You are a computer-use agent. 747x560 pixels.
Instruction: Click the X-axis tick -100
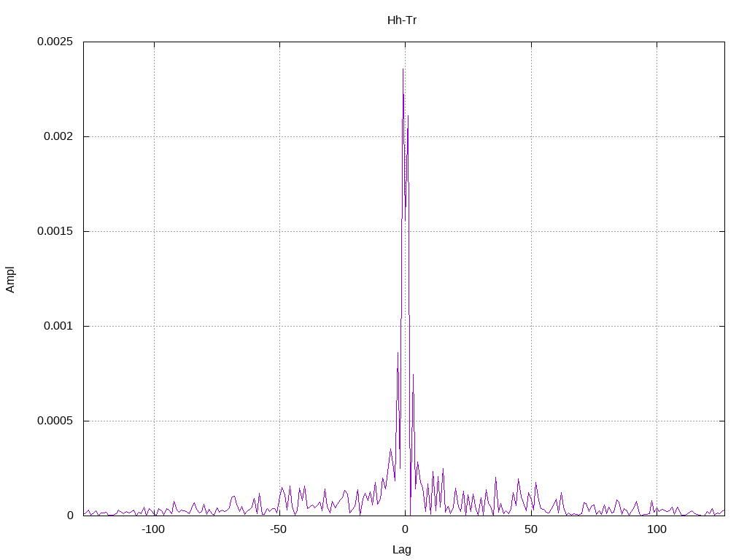coord(153,529)
